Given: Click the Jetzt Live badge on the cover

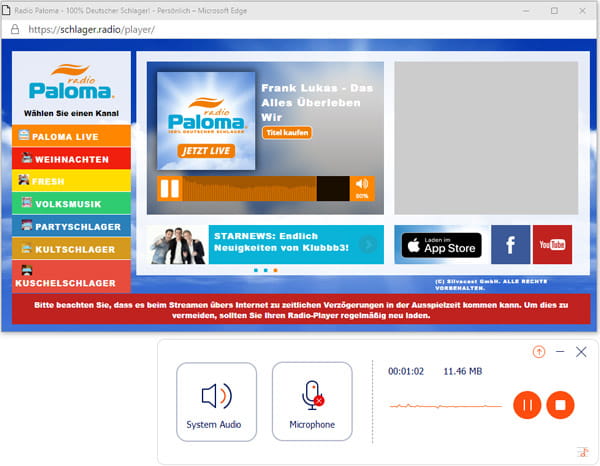Looking at the screenshot, I should (206, 151).
